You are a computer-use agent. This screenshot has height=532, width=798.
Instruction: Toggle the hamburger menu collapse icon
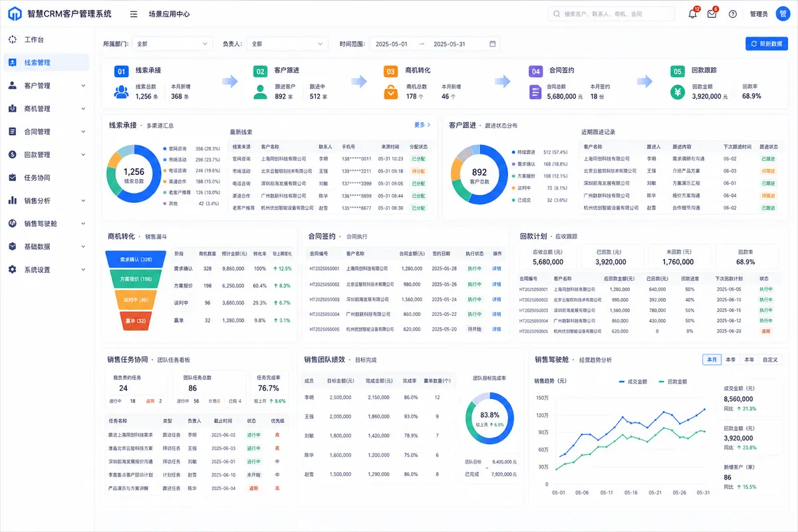click(134, 14)
